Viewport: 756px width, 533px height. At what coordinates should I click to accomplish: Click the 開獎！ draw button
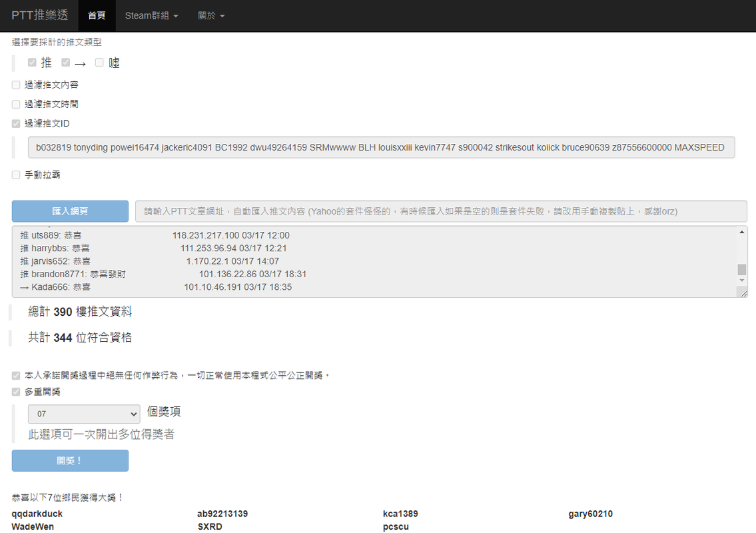click(x=70, y=460)
